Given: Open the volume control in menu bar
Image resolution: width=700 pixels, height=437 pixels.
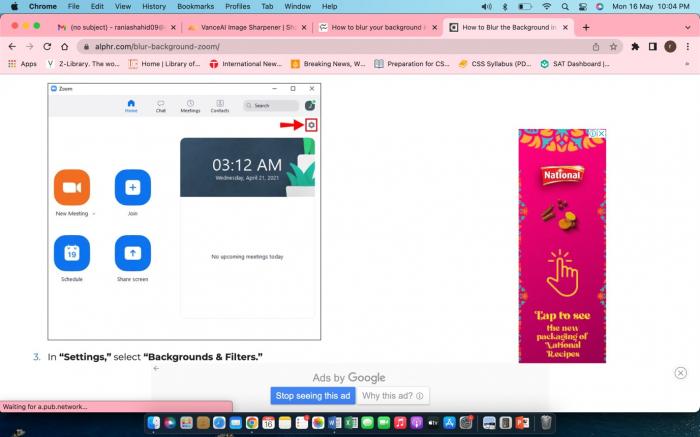Looking at the screenshot, I should (x=487, y=6).
